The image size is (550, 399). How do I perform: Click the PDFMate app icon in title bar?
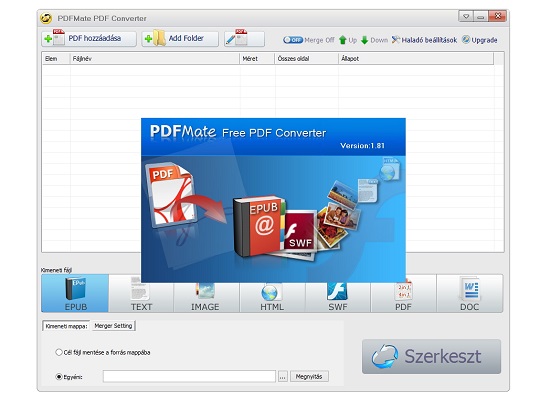(46, 18)
